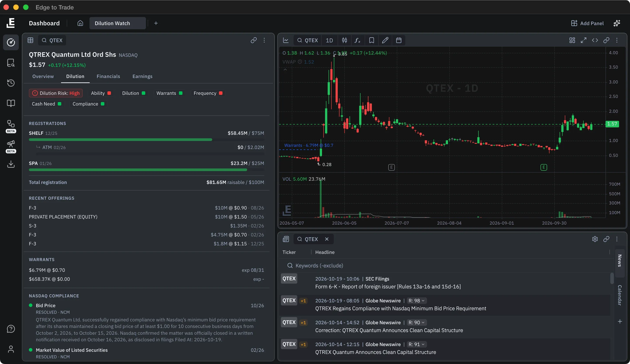The width and height of the screenshot is (630, 364).
Task: Open the 1D timeframe selector
Action: click(329, 40)
